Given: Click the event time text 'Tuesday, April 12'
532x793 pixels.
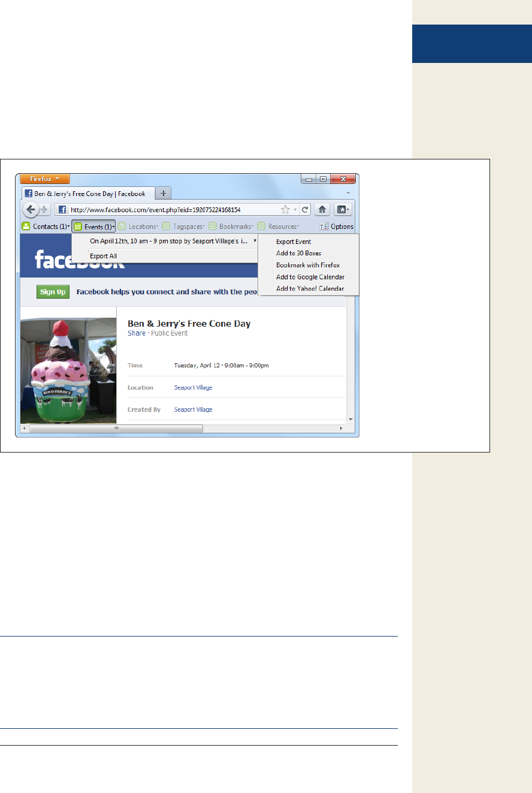Looking at the screenshot, I should [x=197, y=365].
